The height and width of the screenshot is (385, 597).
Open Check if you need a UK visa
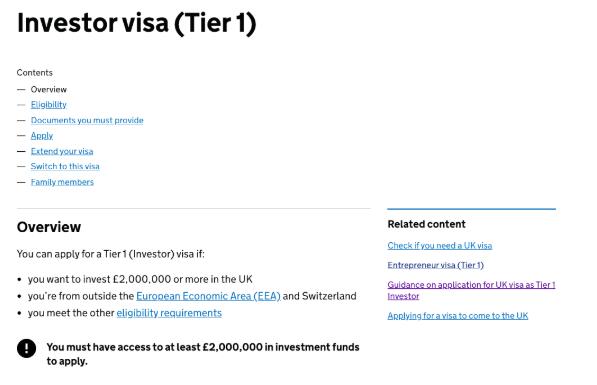point(440,246)
